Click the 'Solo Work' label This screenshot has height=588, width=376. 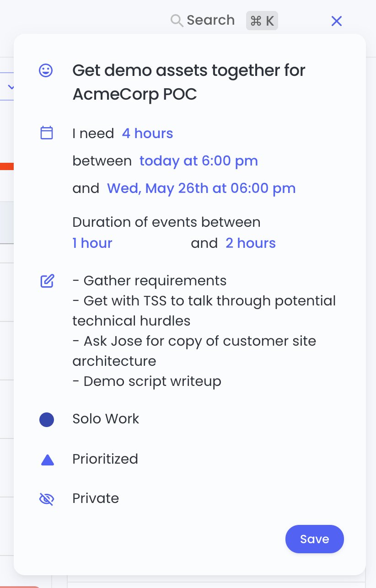coord(106,419)
